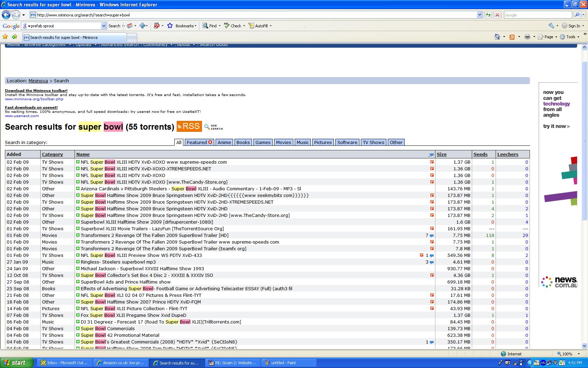Open the Google toolbar Bookmarks star
This screenshot has height=368, width=588.
click(x=170, y=26)
